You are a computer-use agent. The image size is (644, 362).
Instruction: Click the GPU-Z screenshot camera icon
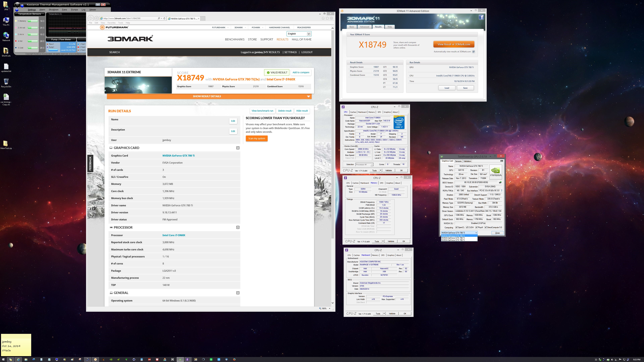click(501, 161)
